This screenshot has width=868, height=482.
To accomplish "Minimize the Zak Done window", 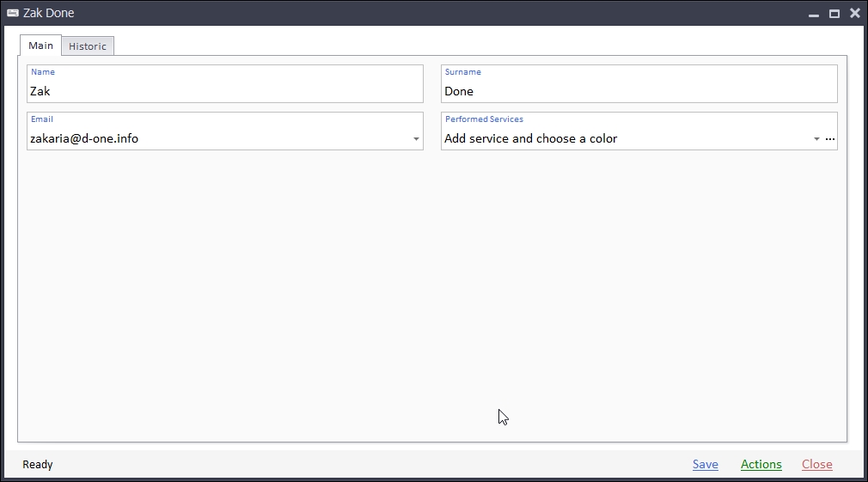I will coord(813,14).
